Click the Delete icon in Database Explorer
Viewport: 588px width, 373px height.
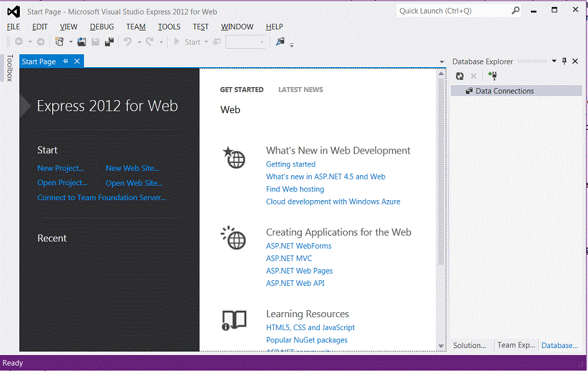[474, 76]
